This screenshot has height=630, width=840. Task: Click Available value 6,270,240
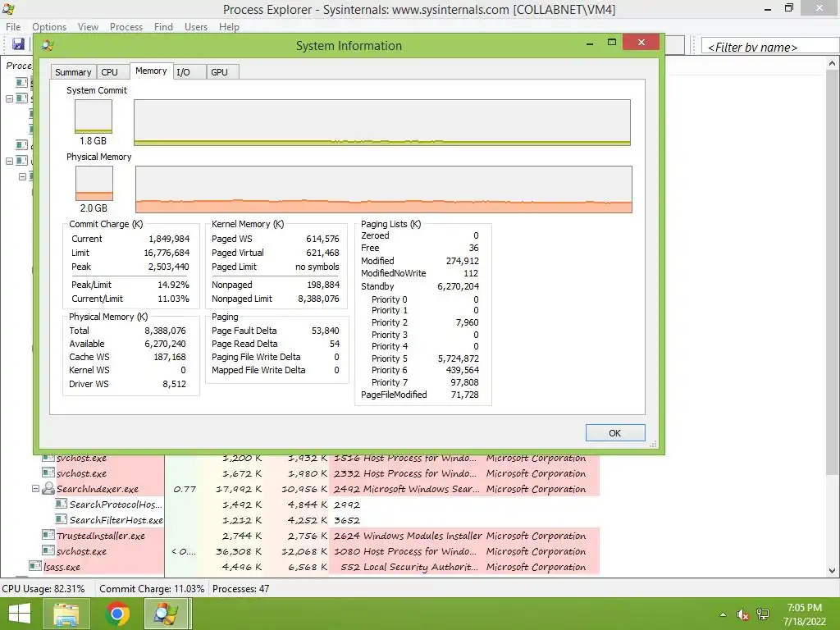(x=165, y=344)
